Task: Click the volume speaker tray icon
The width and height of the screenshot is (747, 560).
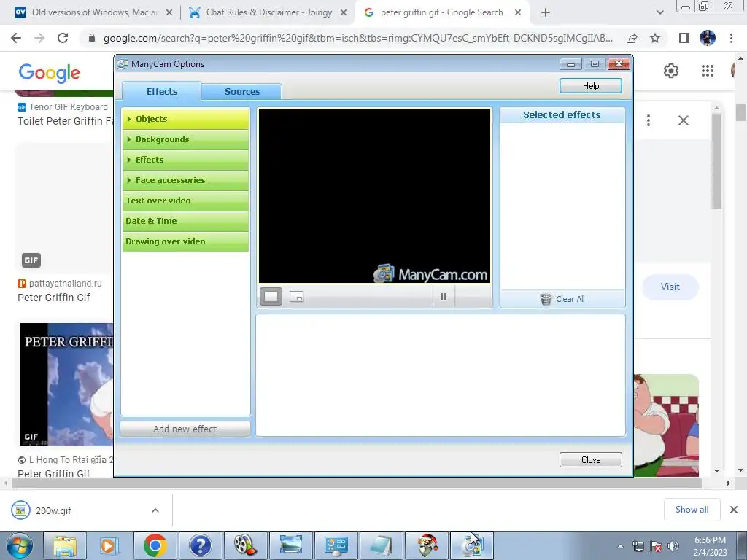Action: pos(673,546)
